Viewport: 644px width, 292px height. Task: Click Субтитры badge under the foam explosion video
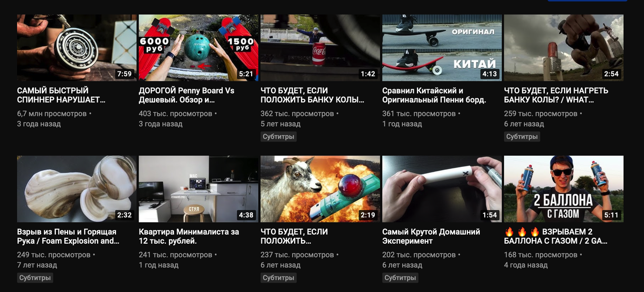[35, 278]
